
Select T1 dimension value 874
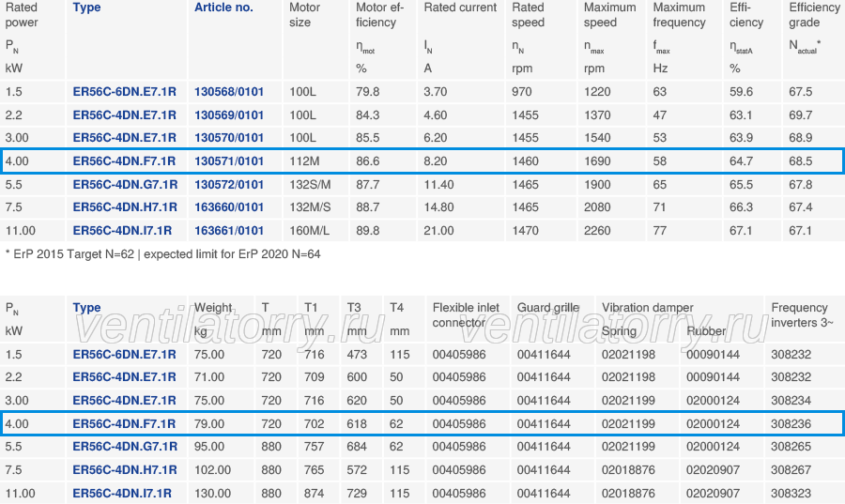pyautogui.click(x=315, y=494)
